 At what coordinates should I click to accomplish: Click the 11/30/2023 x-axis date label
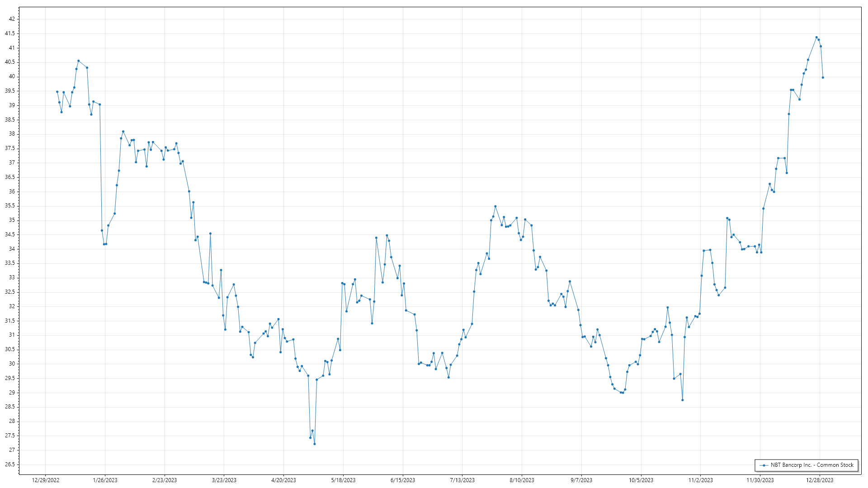(x=760, y=480)
